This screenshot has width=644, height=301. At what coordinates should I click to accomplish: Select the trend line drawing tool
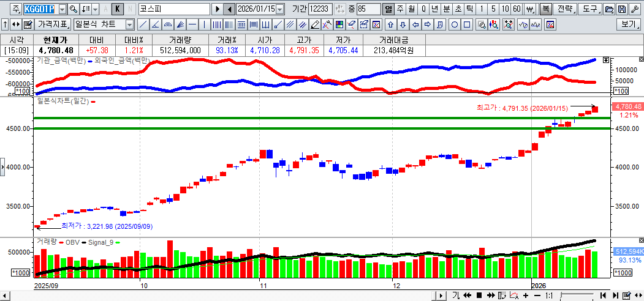[143, 25]
